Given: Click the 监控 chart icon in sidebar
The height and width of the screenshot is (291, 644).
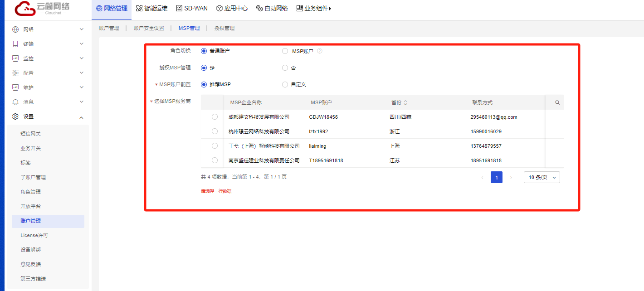Looking at the screenshot, I should tap(15, 58).
